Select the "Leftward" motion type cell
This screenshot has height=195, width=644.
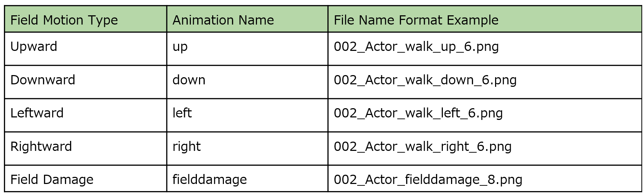point(37,113)
